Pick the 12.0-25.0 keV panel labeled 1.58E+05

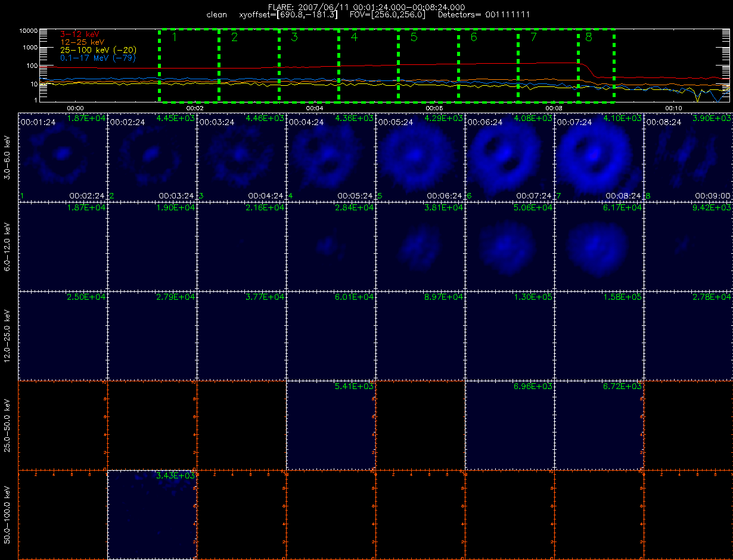click(x=599, y=335)
